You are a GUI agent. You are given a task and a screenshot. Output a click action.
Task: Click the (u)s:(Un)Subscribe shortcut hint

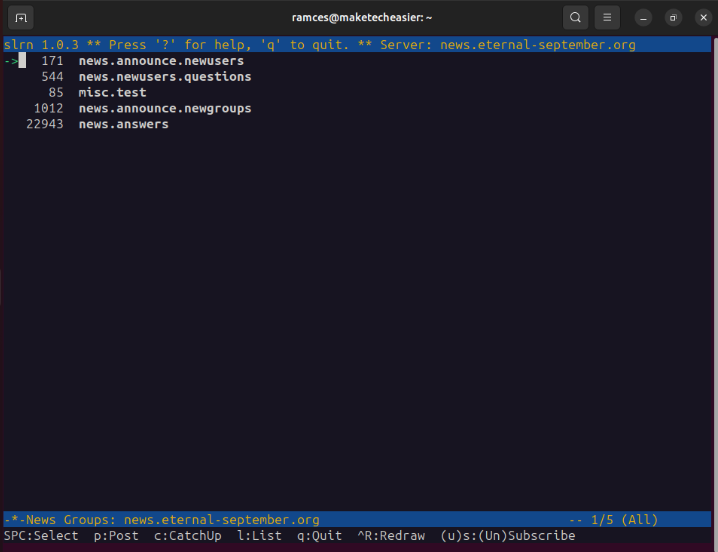(507, 536)
